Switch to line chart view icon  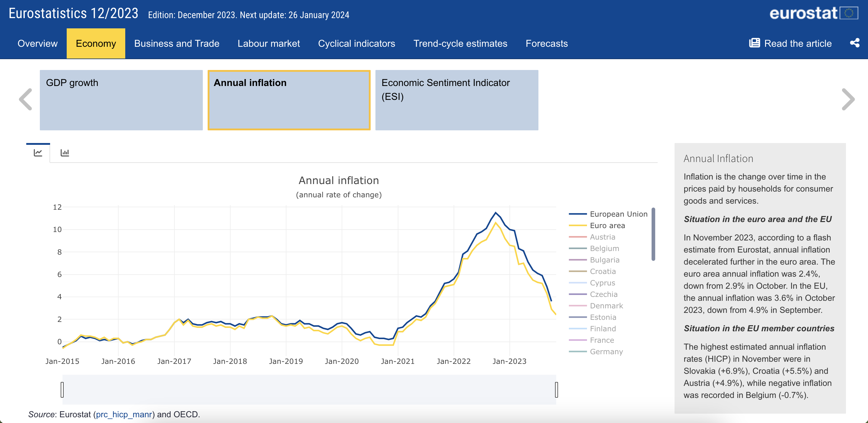(x=38, y=153)
